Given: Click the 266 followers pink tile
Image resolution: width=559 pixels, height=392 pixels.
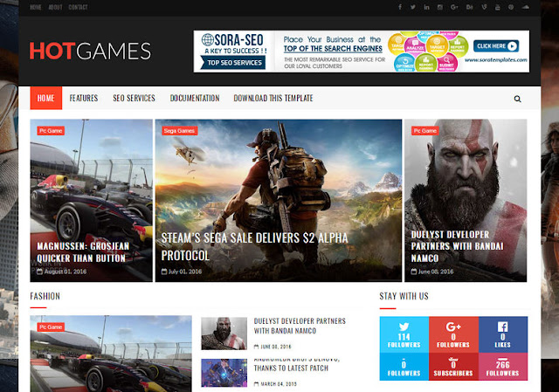Looking at the screenshot, I should click(503, 367).
